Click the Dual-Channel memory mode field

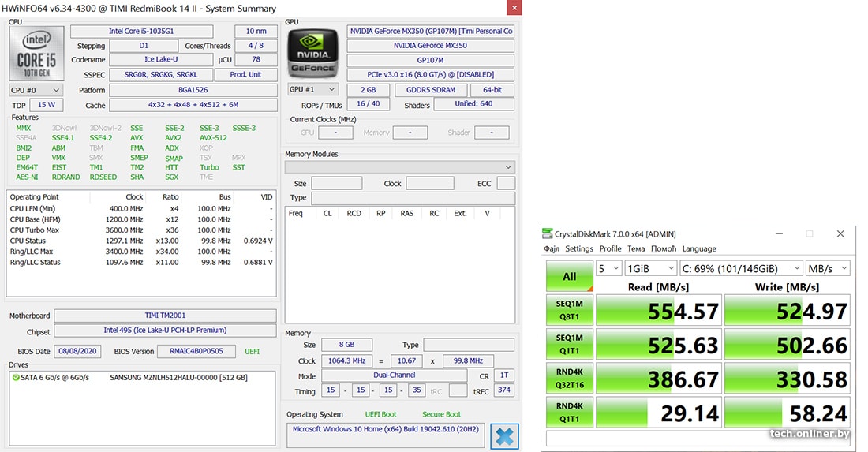click(x=394, y=375)
